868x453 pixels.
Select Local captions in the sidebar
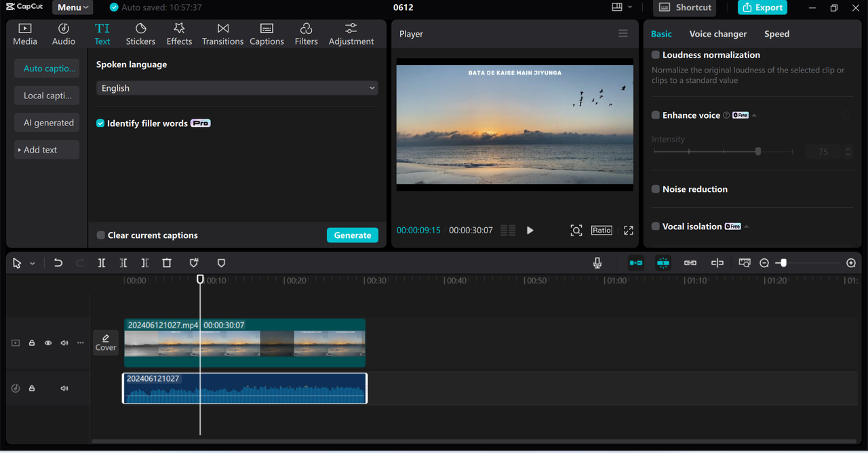47,96
